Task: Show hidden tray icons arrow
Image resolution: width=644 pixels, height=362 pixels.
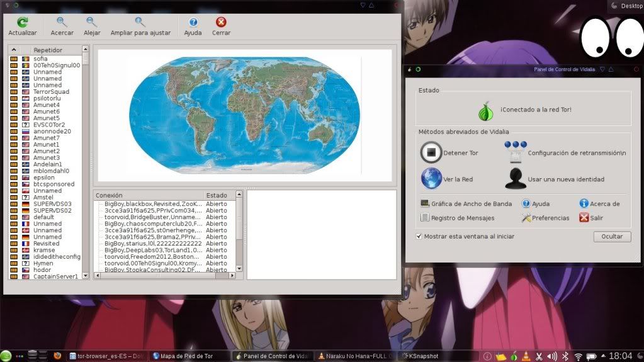Action: [603, 356]
